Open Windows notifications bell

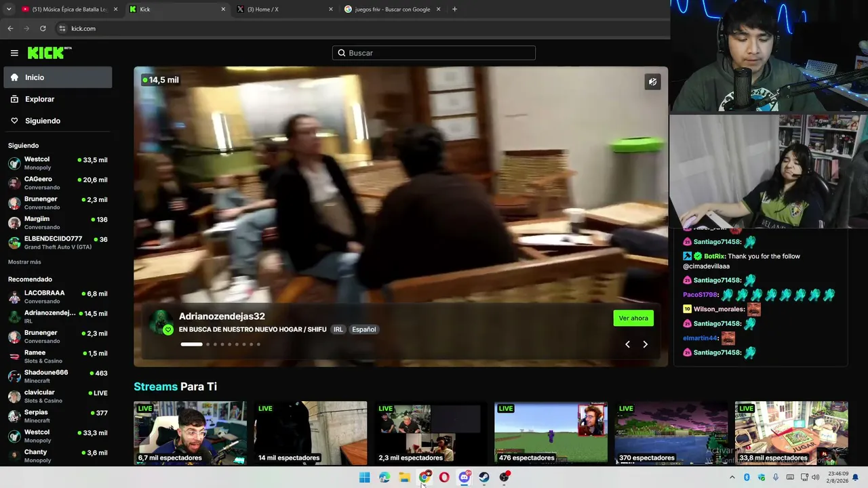(855, 477)
